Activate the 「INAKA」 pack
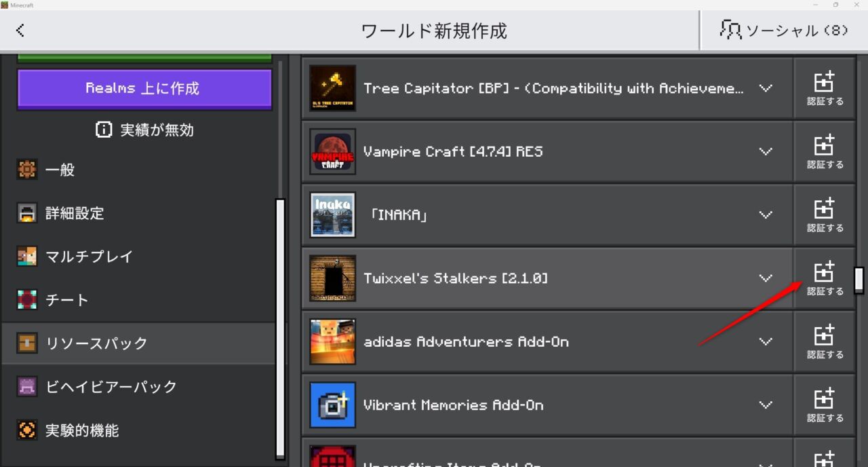The image size is (868, 467). [x=825, y=214]
